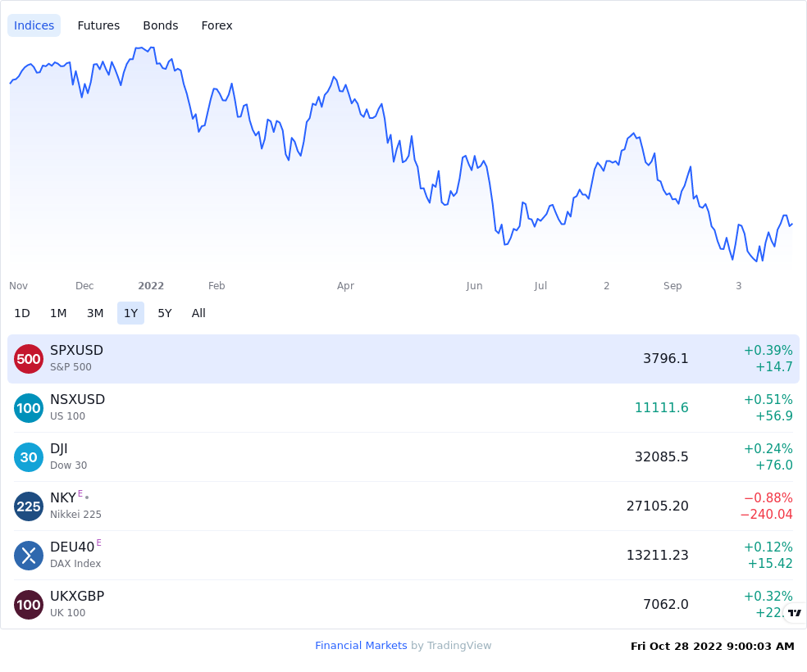Select the NKY symbol name

[x=63, y=497]
